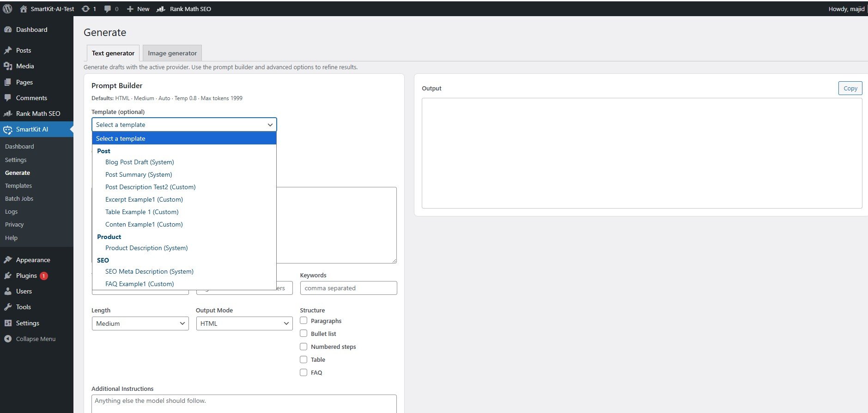Switch to the Image generator tab

click(x=172, y=53)
